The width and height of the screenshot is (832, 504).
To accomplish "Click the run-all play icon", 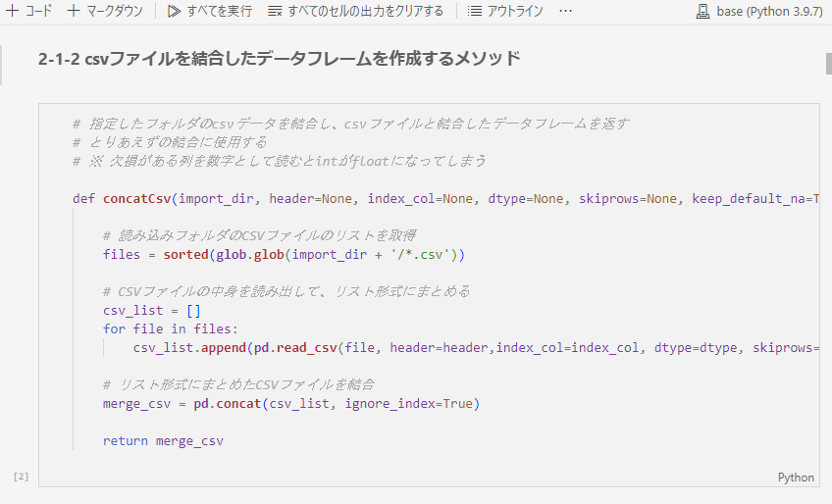I will coord(174,11).
